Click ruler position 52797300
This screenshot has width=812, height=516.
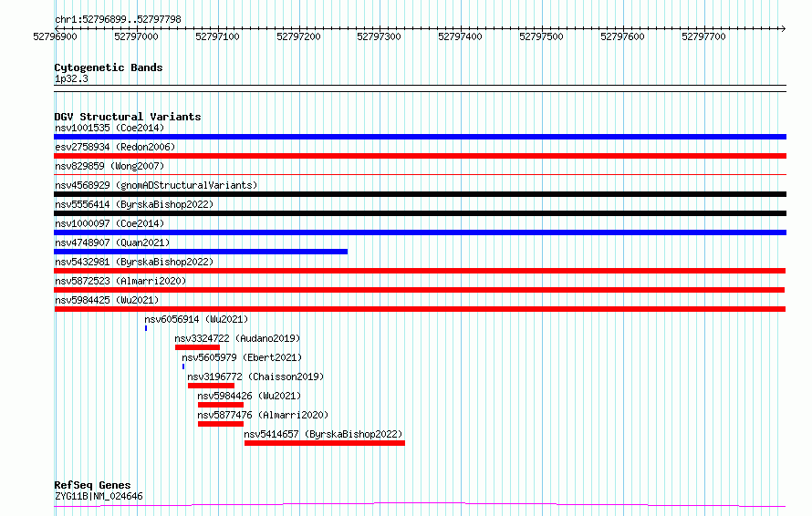[x=379, y=36]
